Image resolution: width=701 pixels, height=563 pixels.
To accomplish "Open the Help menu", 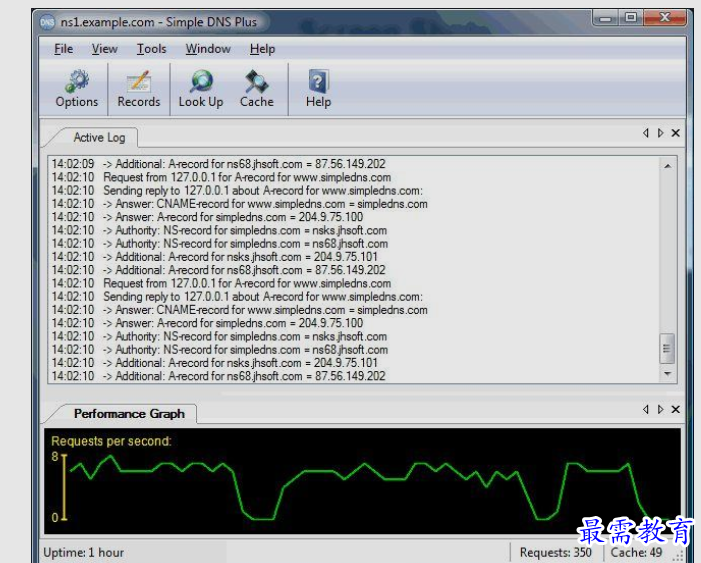I will [262, 49].
